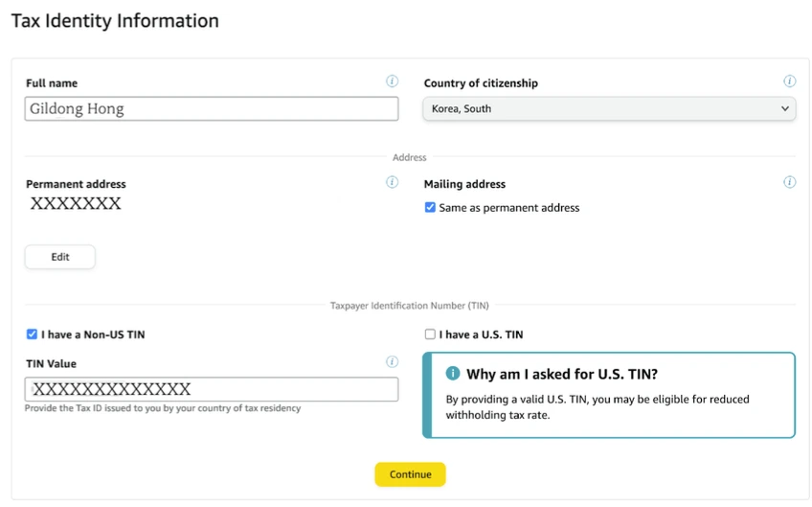Enable the I have a U.S. TIN checkbox
This screenshot has width=812, height=507.
[430, 334]
